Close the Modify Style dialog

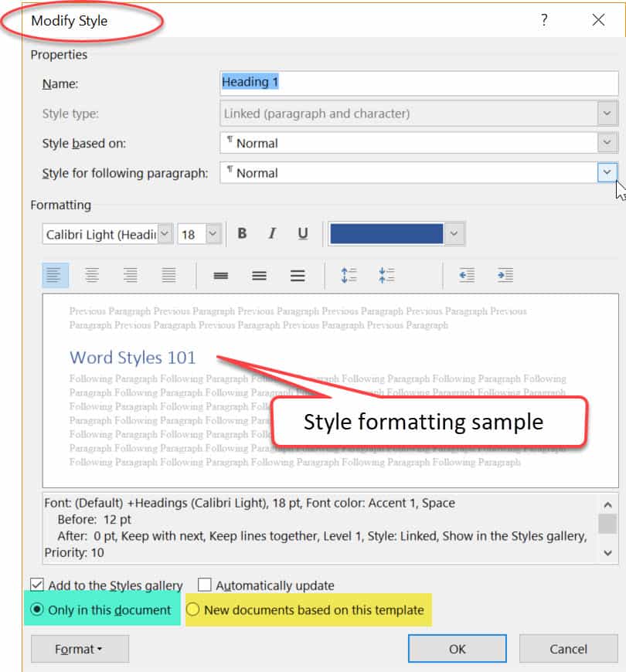(x=598, y=20)
